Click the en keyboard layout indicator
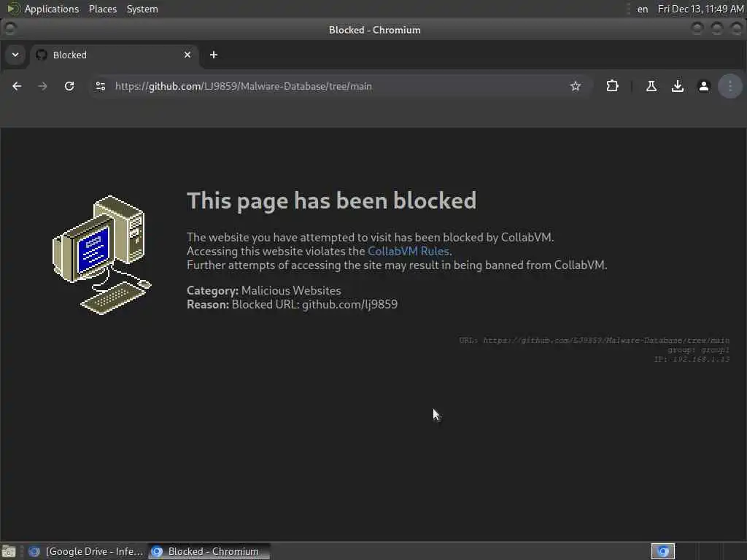 642,9
